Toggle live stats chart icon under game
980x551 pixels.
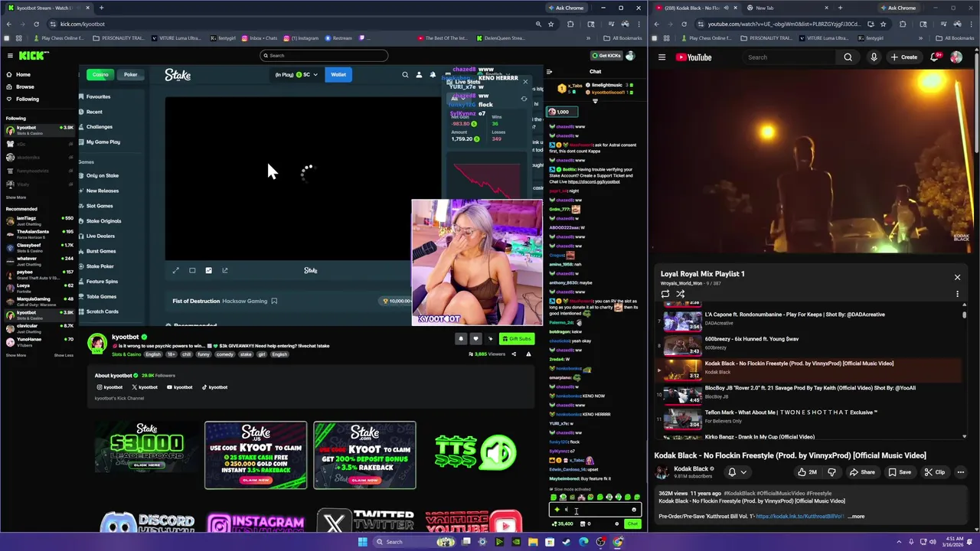pyautogui.click(x=208, y=270)
